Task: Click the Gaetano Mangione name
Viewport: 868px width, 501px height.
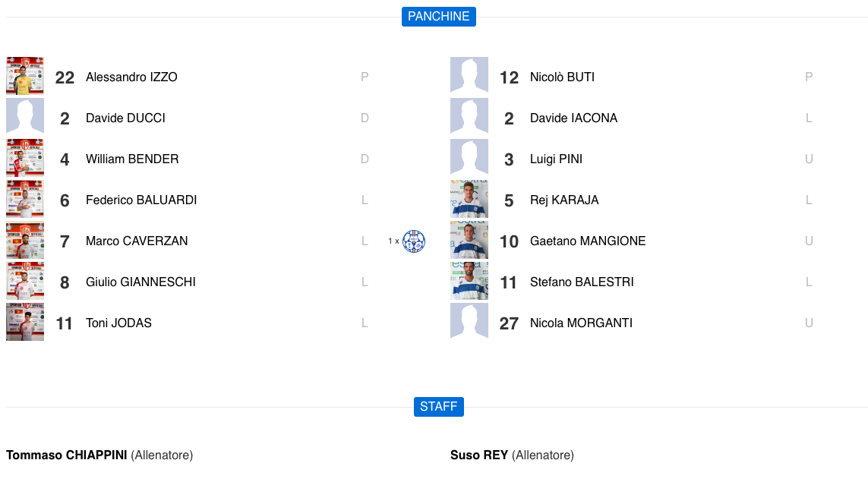Action: 588,241
